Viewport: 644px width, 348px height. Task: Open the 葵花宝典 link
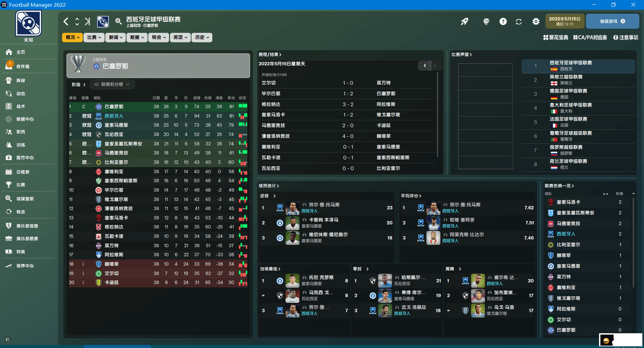coord(555,38)
